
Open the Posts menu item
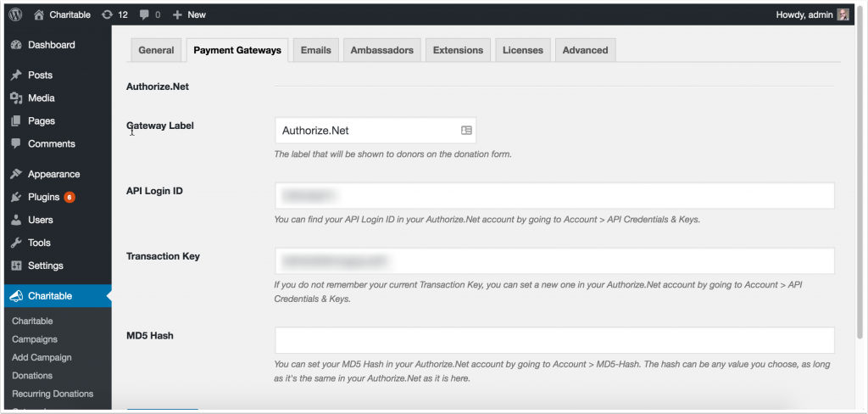coord(58,75)
